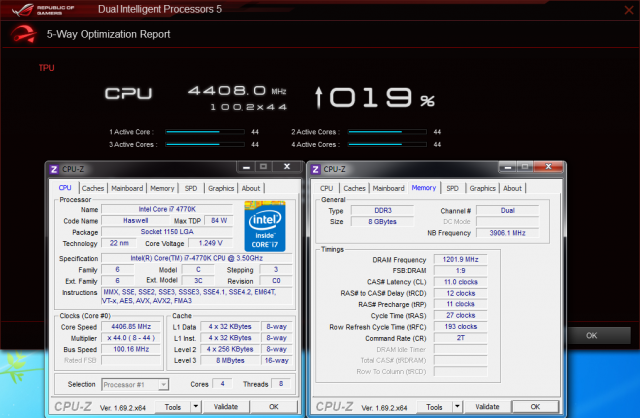This screenshot has width=640, height=418.
Task: Click the Specification field i7-4770K @ 3.50GHz
Action: (197, 258)
